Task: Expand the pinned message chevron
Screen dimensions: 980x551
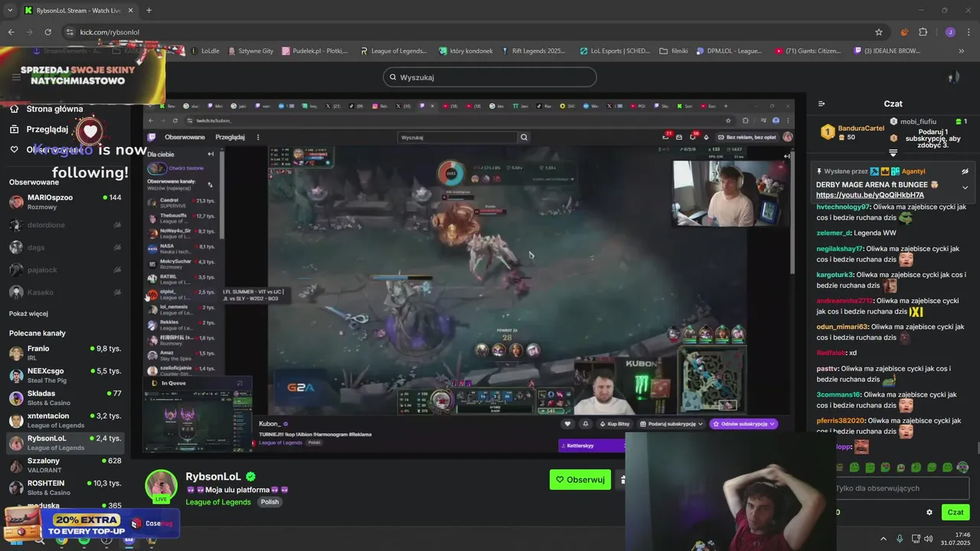Action: click(965, 187)
